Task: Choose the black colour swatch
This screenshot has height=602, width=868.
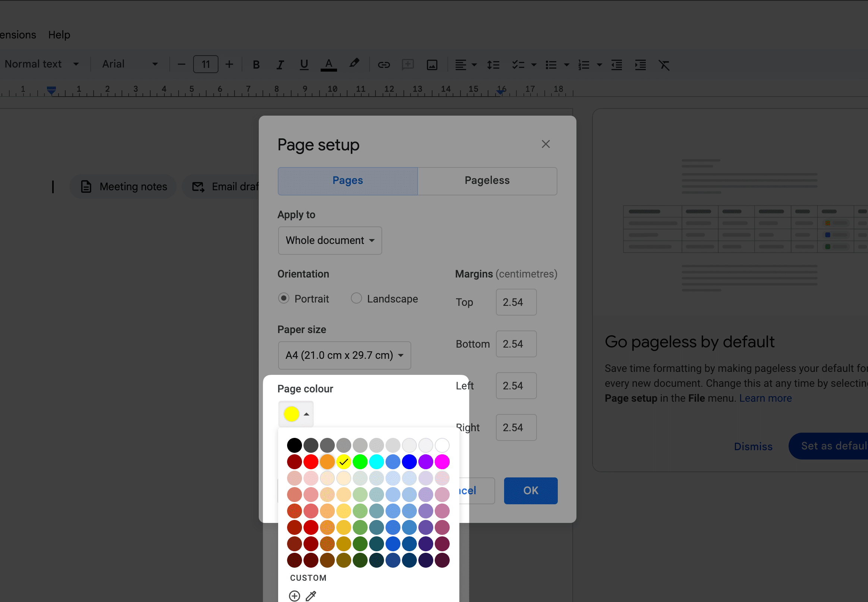Action: (294, 445)
